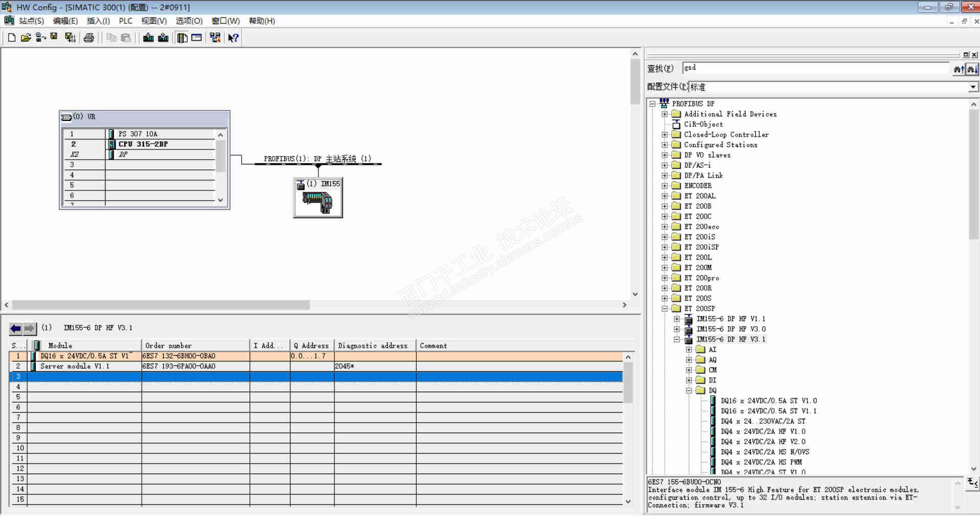The image size is (980, 516).
Task: Select DQ4 x 24..230VAC/2A ST catalog module
Action: 763,421
